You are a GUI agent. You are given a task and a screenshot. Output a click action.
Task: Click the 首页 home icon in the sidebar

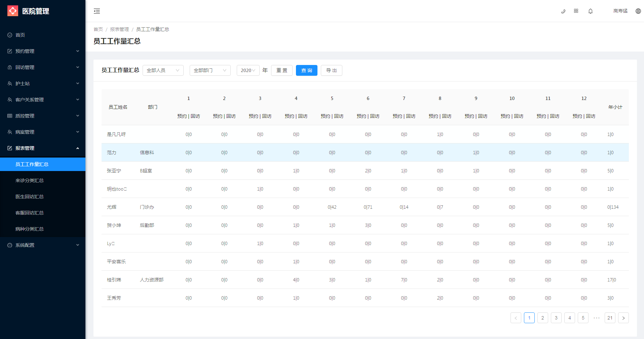(x=10, y=35)
